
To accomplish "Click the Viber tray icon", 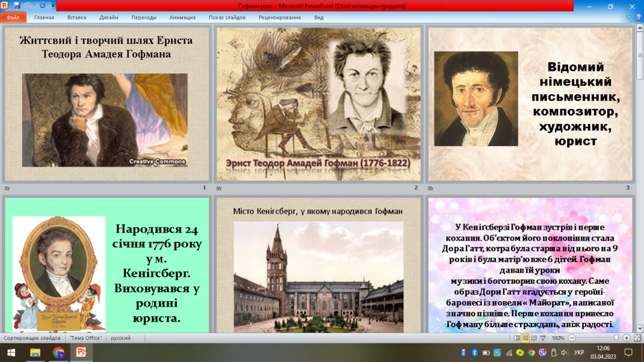I will pos(543,352).
